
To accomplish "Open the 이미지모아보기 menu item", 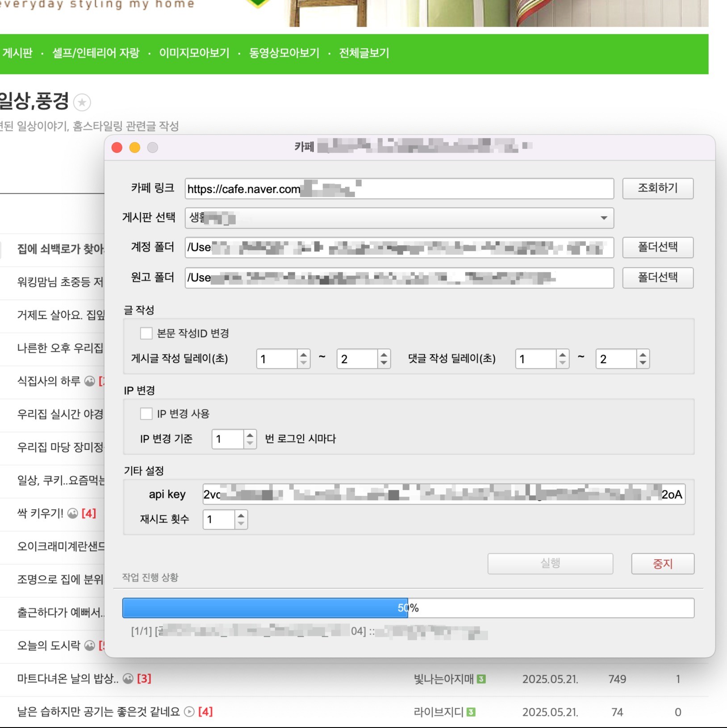I will (x=194, y=53).
